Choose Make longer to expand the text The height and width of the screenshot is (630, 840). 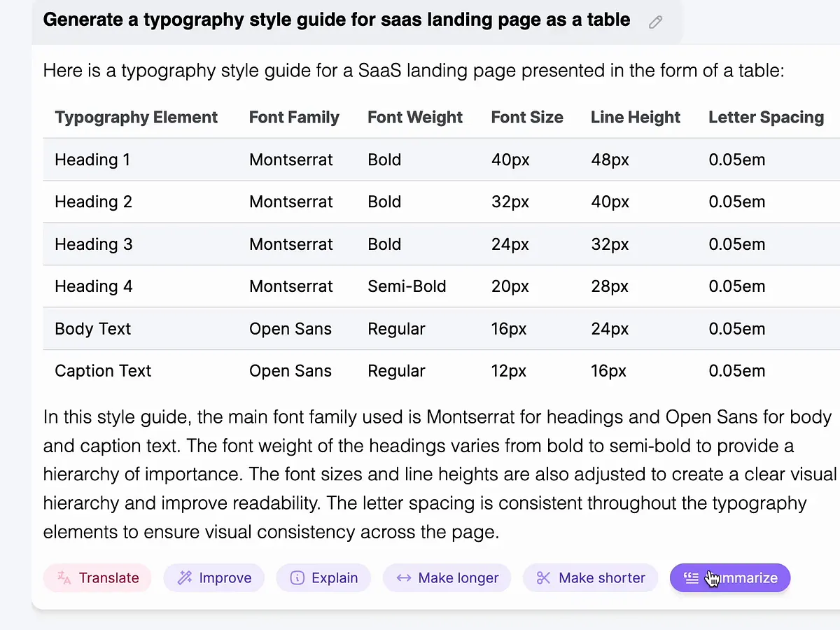click(447, 577)
